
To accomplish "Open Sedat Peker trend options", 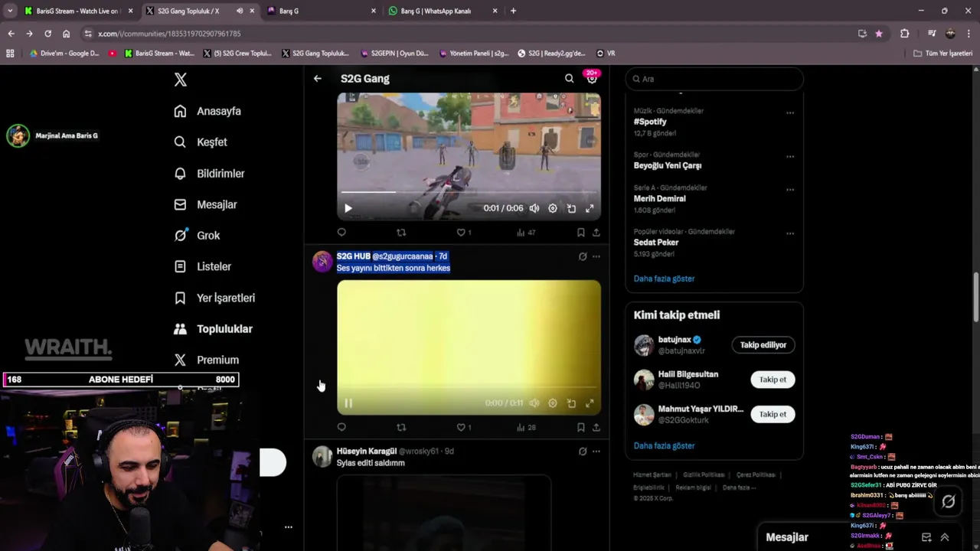I will tap(790, 233).
